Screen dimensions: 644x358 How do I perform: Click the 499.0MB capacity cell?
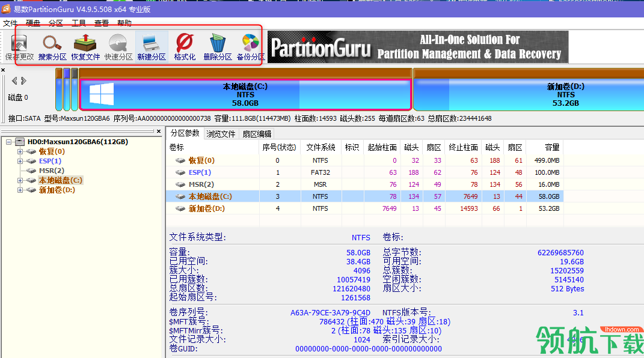point(547,160)
